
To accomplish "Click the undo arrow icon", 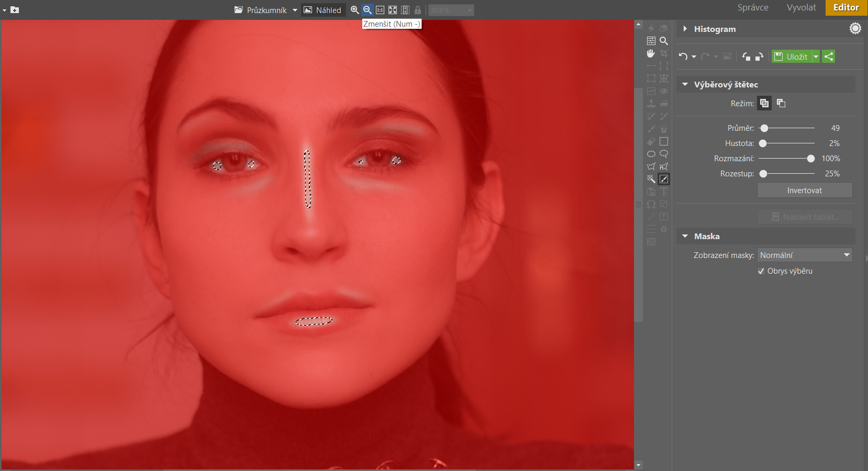I will tap(683, 57).
